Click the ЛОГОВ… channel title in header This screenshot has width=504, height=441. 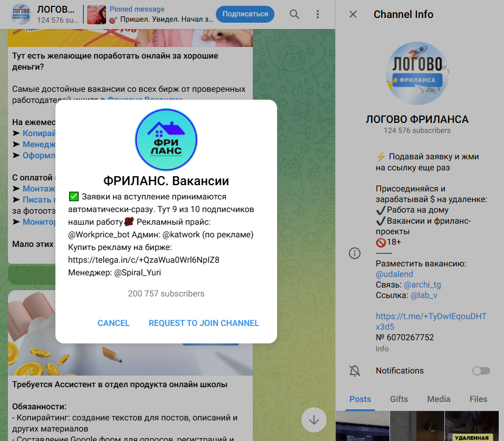tap(55, 9)
